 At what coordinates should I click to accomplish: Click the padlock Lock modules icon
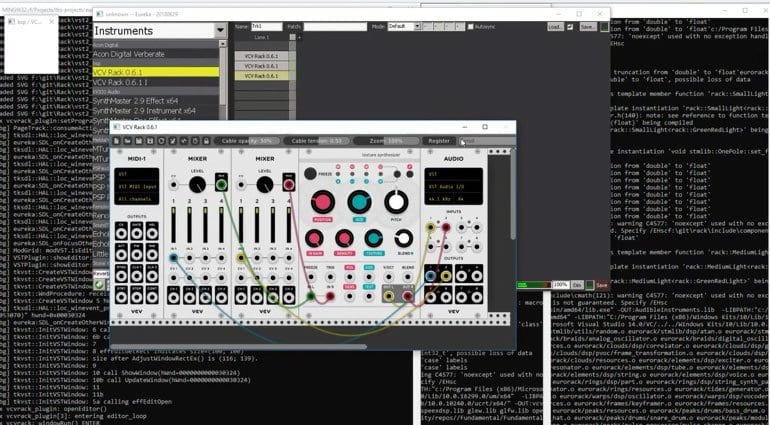[206, 141]
